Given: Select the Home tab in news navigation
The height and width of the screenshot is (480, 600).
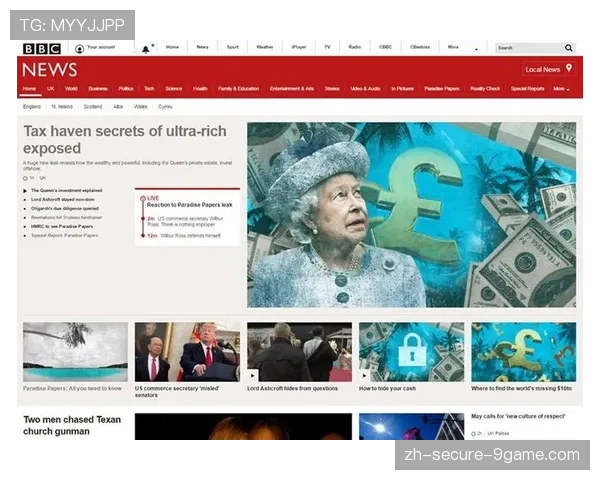Looking at the screenshot, I should (29, 88).
